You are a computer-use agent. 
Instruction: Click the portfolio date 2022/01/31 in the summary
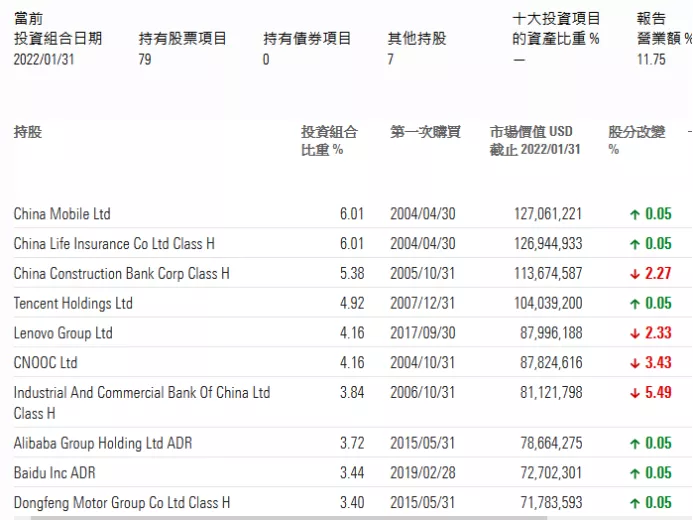coord(44,60)
